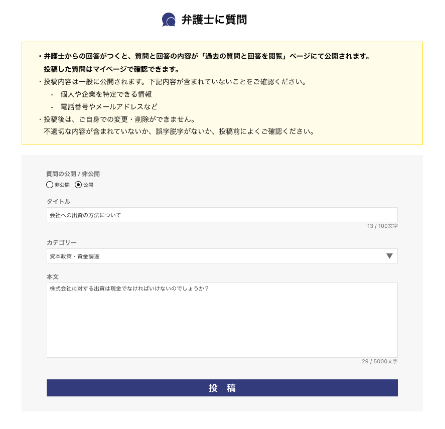Focus the 本文 text area
This screenshot has height=429, width=445.
222,320
